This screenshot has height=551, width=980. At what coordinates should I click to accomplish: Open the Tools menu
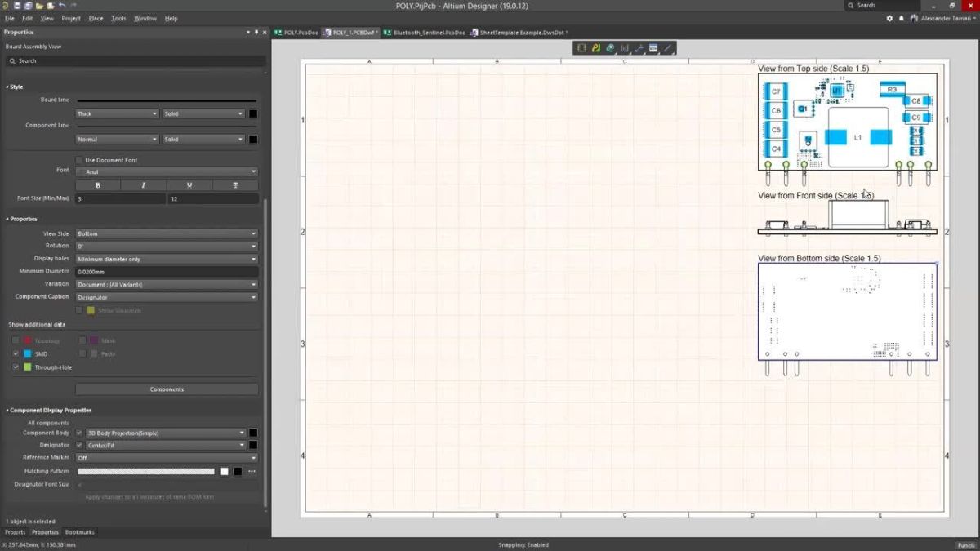[118, 17]
